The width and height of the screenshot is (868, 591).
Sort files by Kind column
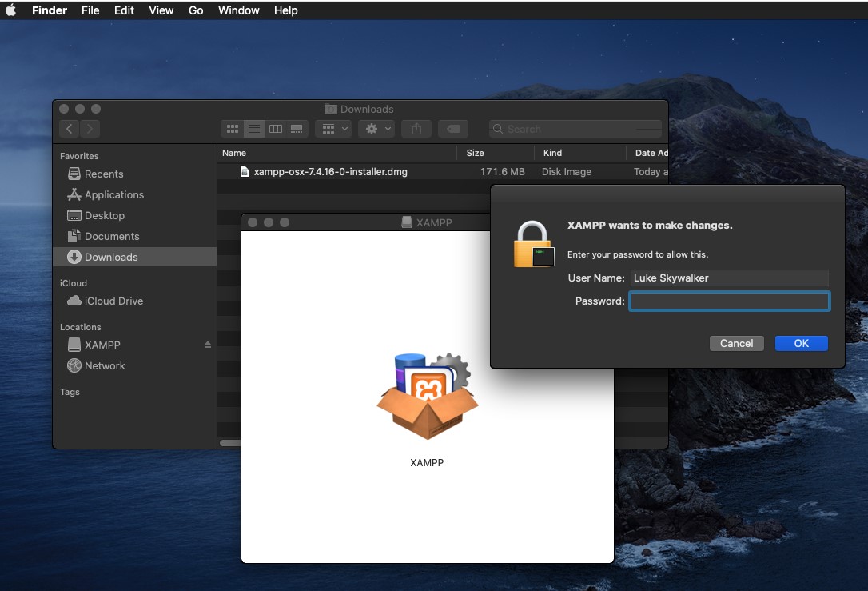580,153
